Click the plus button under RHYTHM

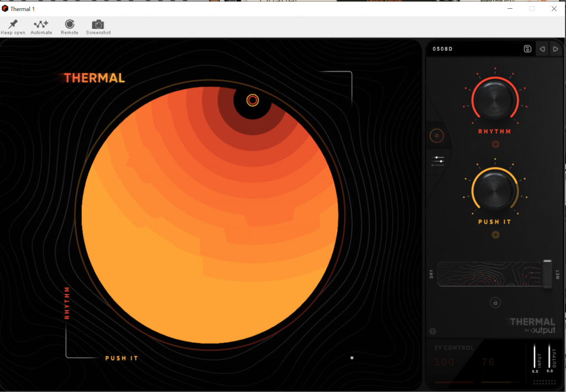coord(495,145)
